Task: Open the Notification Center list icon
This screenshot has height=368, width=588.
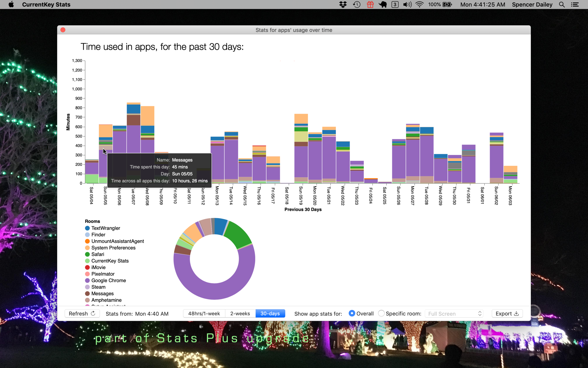Action: click(575, 4)
